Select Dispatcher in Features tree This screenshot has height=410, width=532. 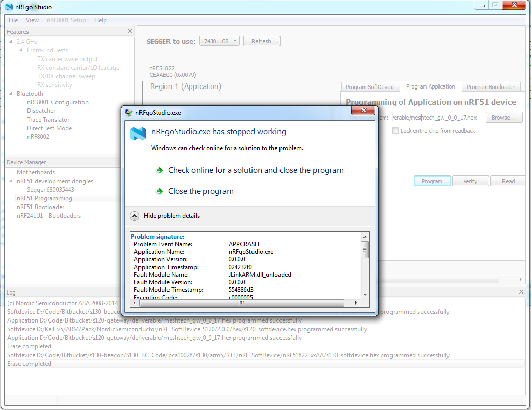pos(41,111)
